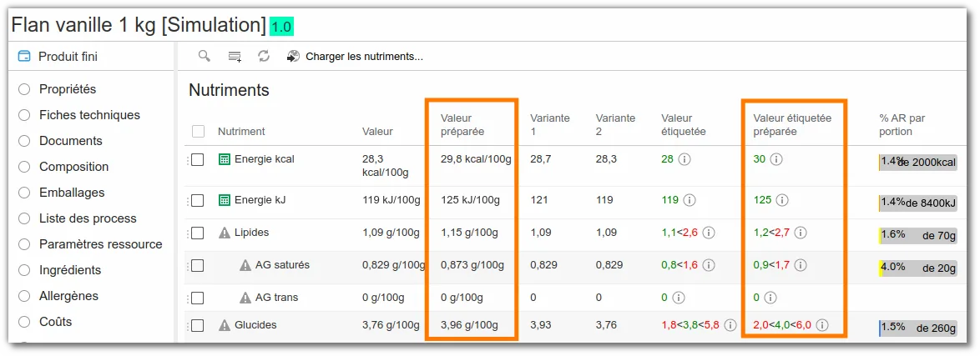Open the Liste des process section
Viewport: 980px width, 356px height.
tap(88, 218)
